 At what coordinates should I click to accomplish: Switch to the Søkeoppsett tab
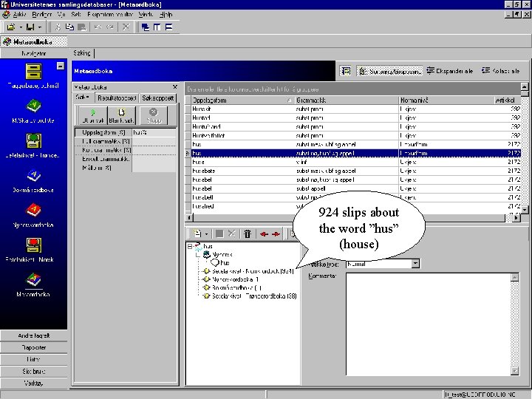pyautogui.click(x=158, y=98)
